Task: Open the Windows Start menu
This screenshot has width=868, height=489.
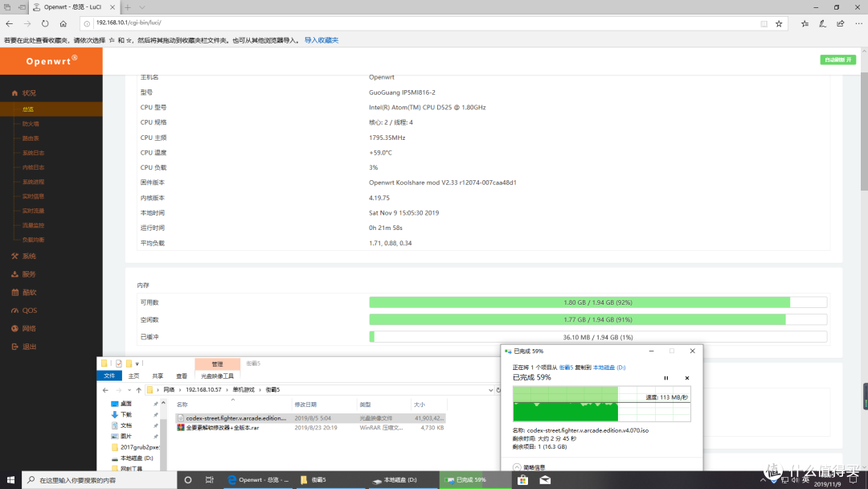Action: coord(10,479)
